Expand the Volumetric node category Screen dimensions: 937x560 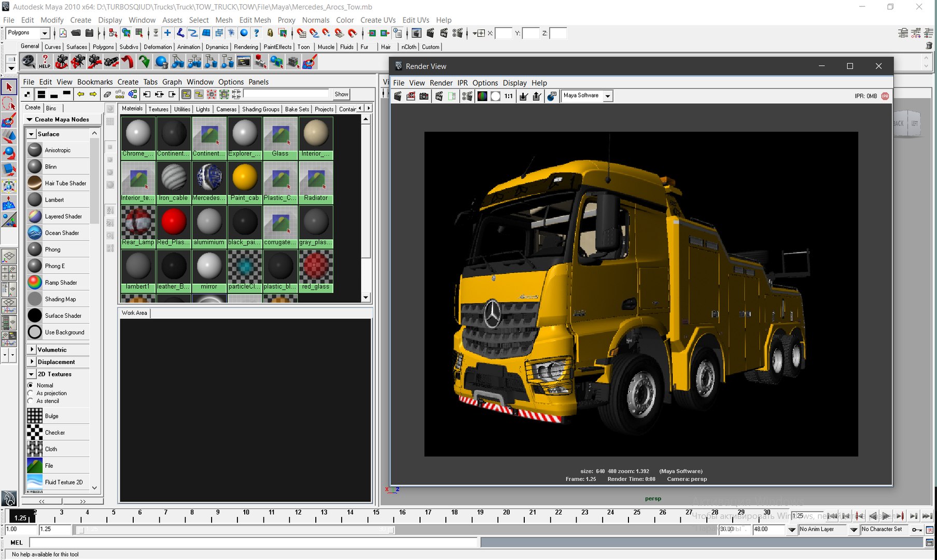32,349
